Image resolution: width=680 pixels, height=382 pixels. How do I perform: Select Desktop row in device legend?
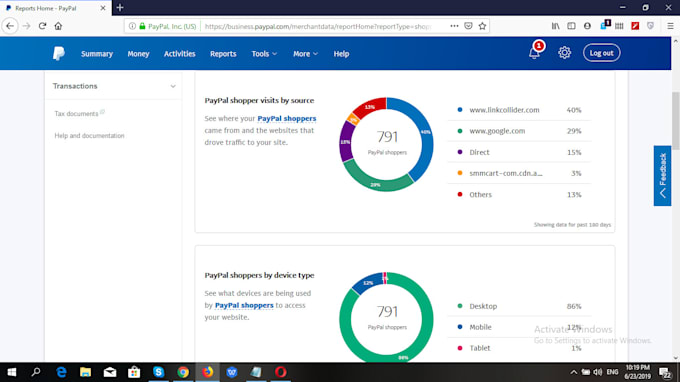tap(519, 306)
